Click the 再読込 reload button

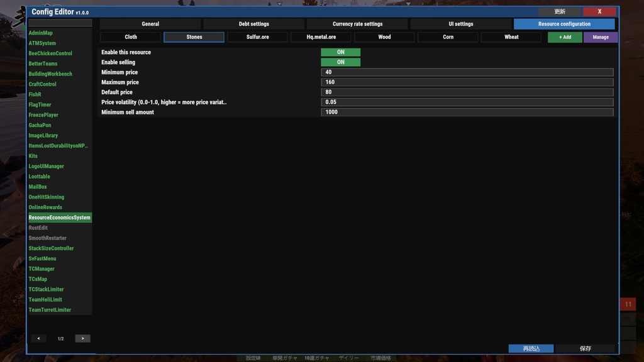[531, 348]
